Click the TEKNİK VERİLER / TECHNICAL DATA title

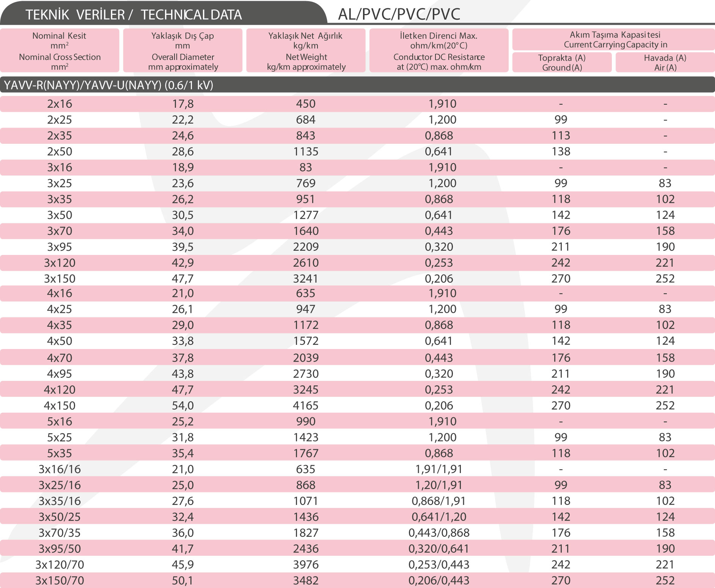[134, 15]
